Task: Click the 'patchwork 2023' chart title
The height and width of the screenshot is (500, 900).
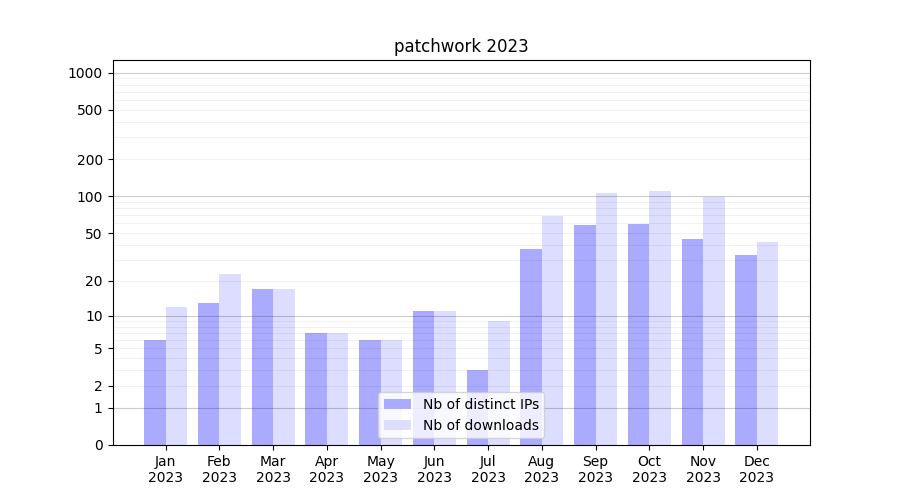Action: tap(461, 46)
